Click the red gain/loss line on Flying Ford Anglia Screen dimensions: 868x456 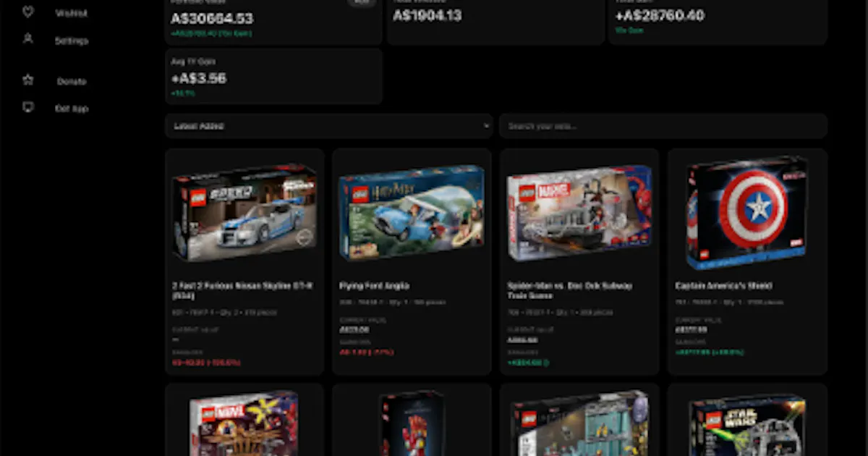367,352
